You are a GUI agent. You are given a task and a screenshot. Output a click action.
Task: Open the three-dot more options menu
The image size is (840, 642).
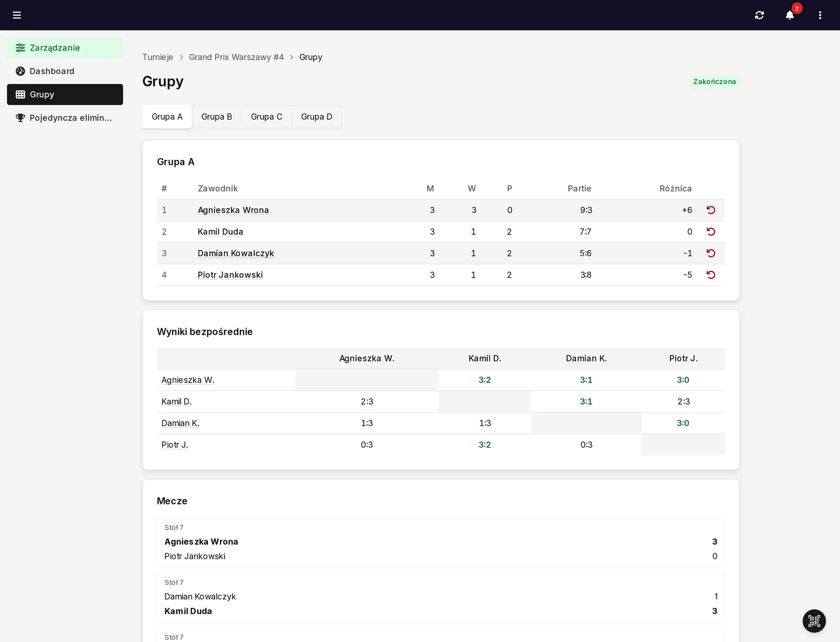click(820, 15)
